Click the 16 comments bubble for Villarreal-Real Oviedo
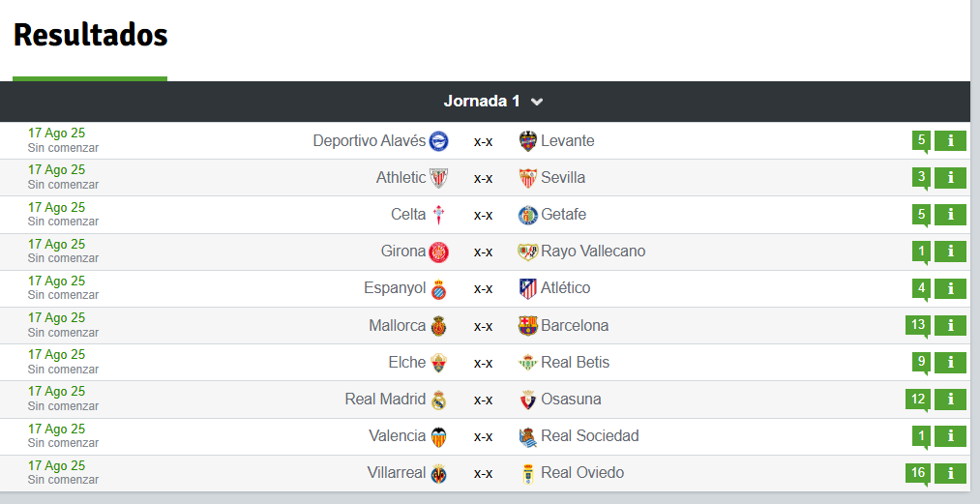The height and width of the screenshot is (504, 980). (918, 473)
